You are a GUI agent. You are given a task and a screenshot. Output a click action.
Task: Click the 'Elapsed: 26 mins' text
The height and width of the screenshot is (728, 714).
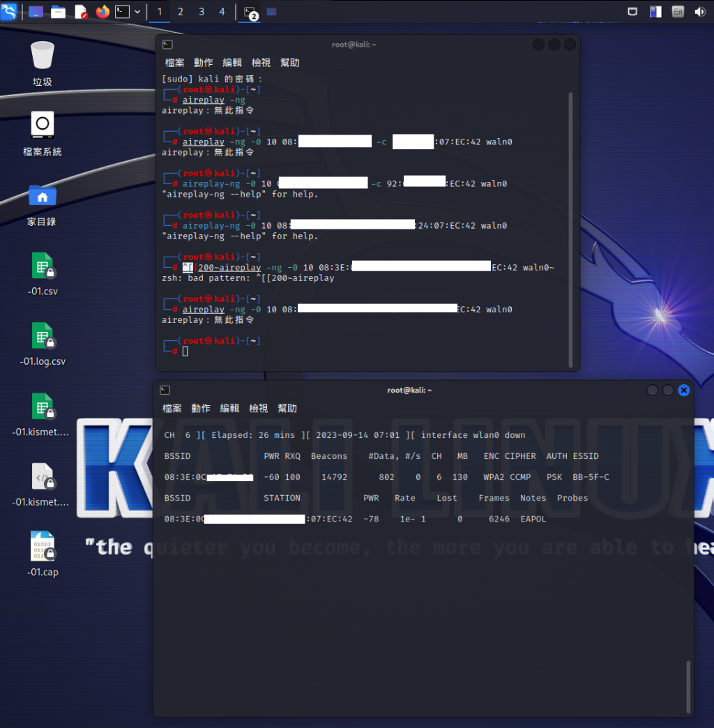tap(253, 435)
